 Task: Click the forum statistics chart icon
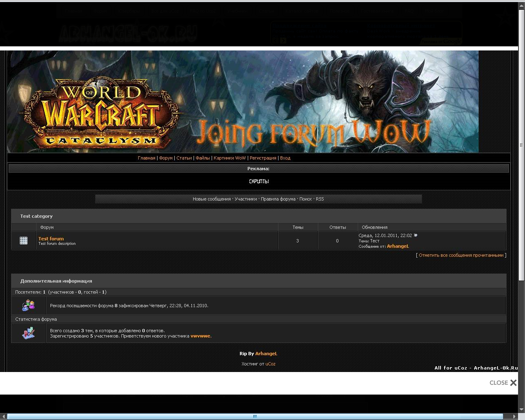coord(28,333)
